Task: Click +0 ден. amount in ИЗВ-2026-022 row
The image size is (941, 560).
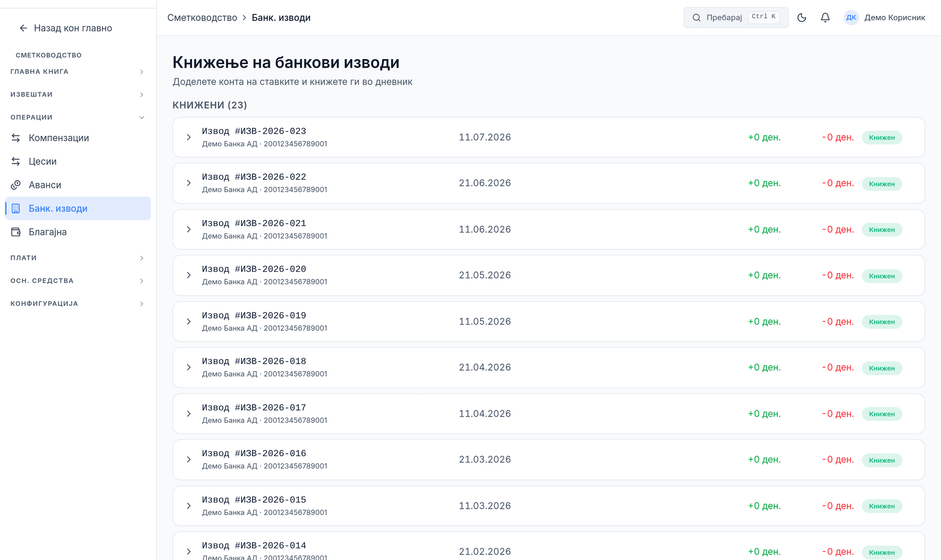Action: pyautogui.click(x=764, y=183)
